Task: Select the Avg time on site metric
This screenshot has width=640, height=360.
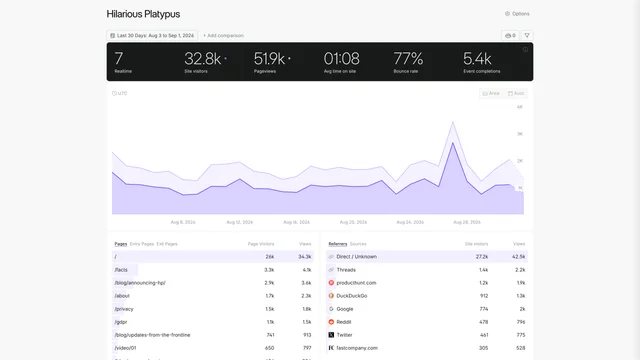Action: tap(341, 62)
